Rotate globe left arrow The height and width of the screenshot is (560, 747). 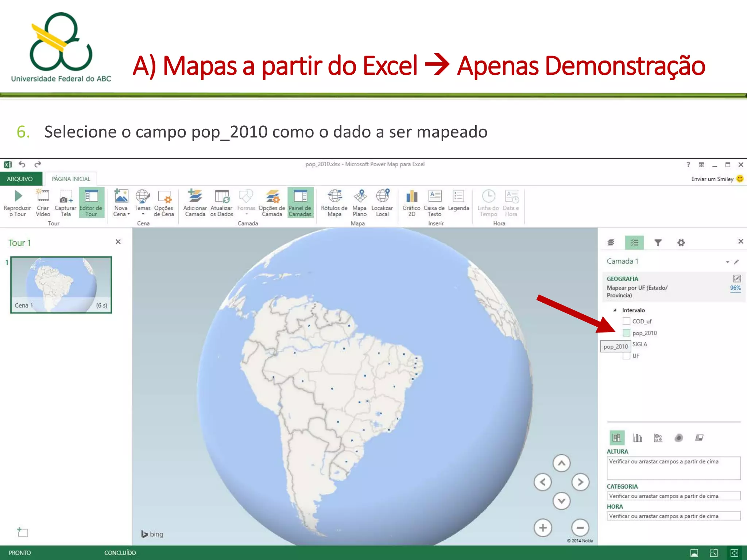tap(543, 482)
